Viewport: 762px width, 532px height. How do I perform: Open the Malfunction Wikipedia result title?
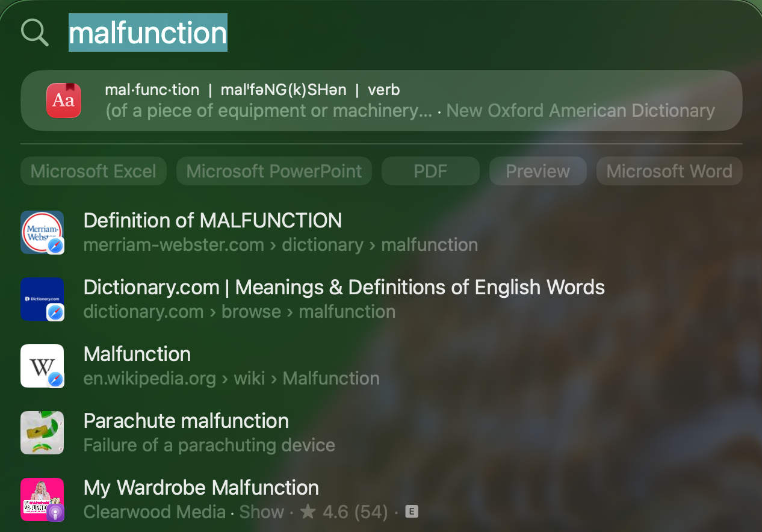(137, 354)
